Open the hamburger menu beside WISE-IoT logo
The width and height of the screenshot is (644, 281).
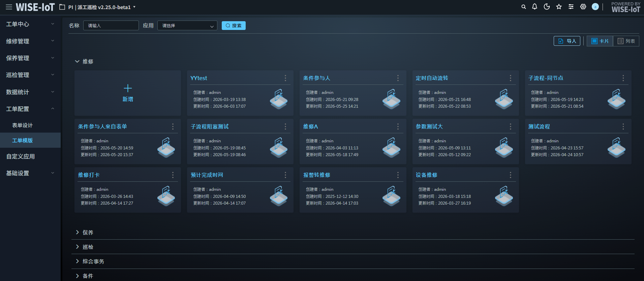9,7
